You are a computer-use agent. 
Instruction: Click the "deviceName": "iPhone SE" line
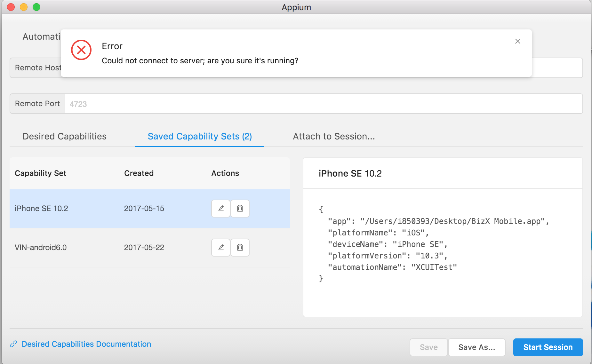[388, 244]
